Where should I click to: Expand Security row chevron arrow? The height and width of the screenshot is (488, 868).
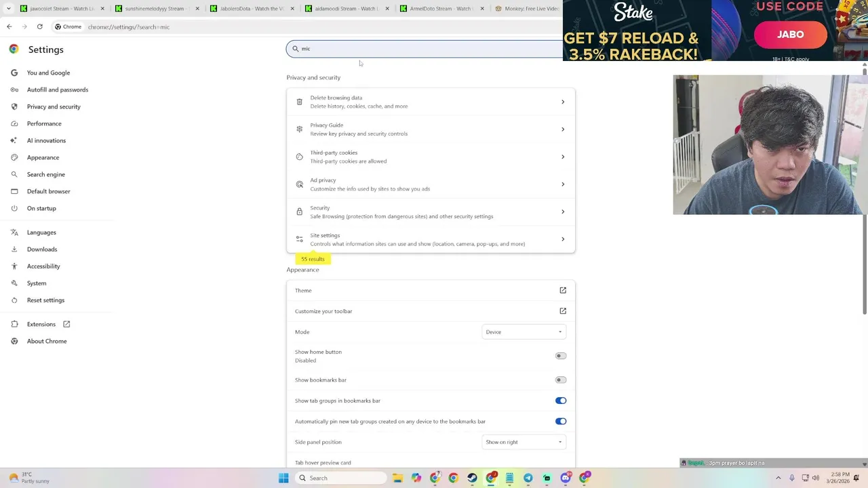point(563,211)
